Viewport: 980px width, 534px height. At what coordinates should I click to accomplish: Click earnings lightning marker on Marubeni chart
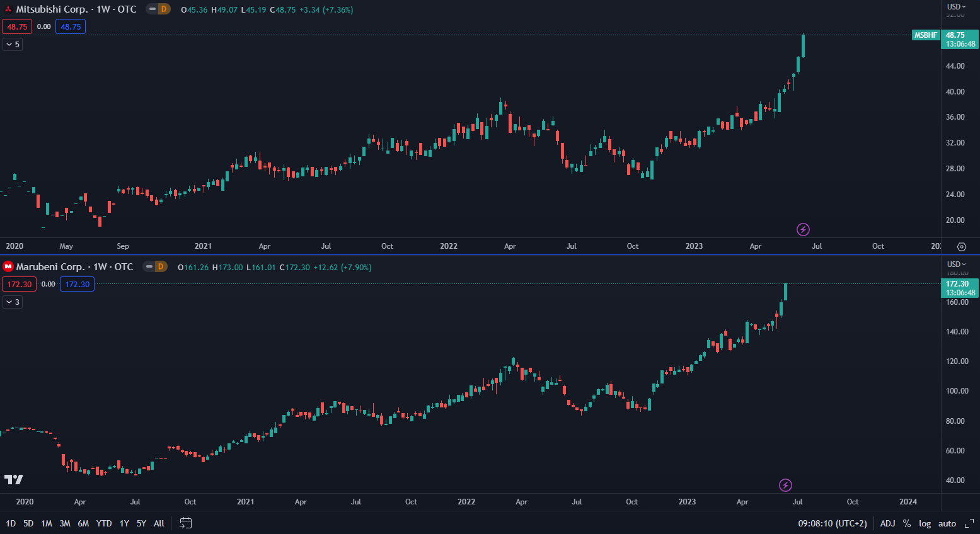tap(785, 485)
